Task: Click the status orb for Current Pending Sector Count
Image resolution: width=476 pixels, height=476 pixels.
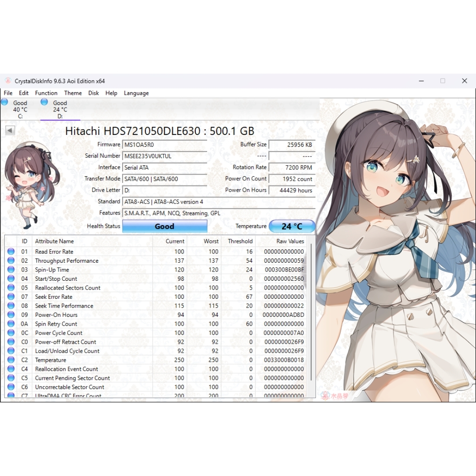Action: [11, 378]
